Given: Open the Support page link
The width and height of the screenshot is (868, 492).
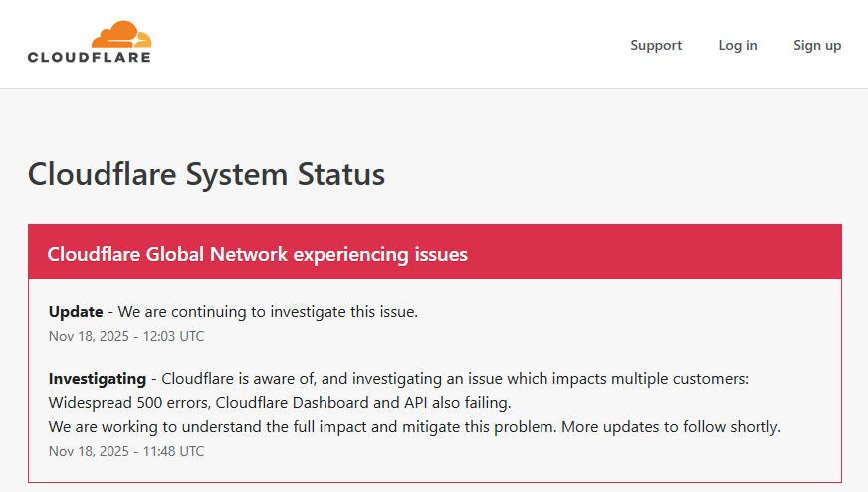Looking at the screenshot, I should point(656,45).
